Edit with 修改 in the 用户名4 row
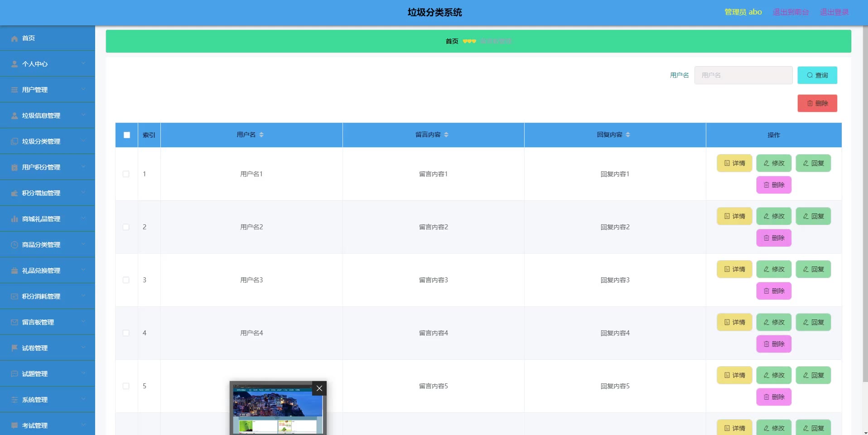Viewport: 868px width, 435px height. (x=774, y=322)
